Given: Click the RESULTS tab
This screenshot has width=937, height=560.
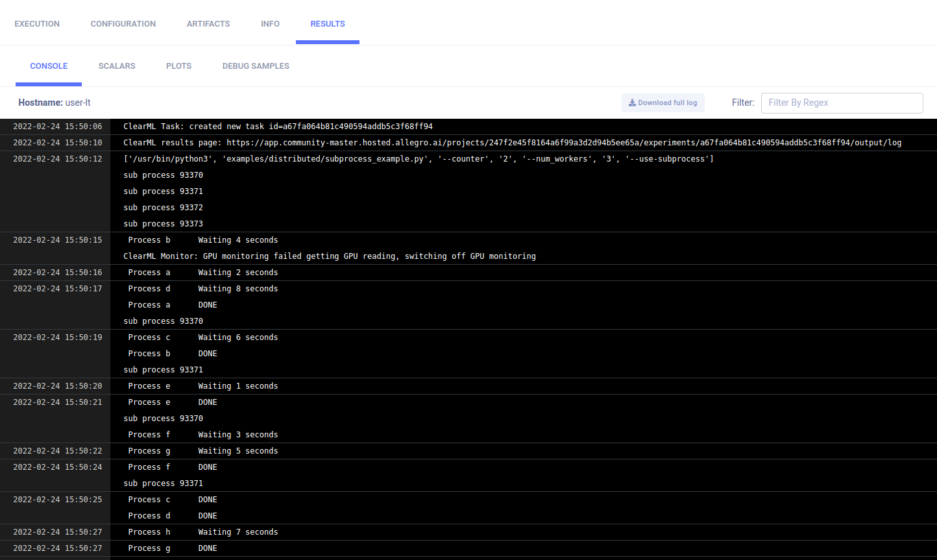Looking at the screenshot, I should click(328, 24).
